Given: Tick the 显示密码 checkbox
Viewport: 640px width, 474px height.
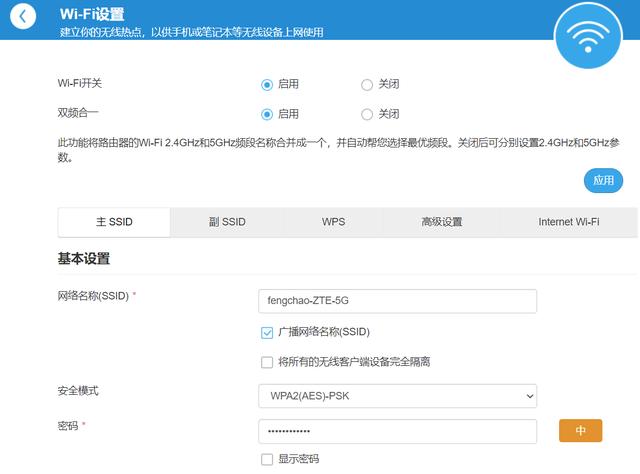Looking at the screenshot, I should [x=267, y=459].
